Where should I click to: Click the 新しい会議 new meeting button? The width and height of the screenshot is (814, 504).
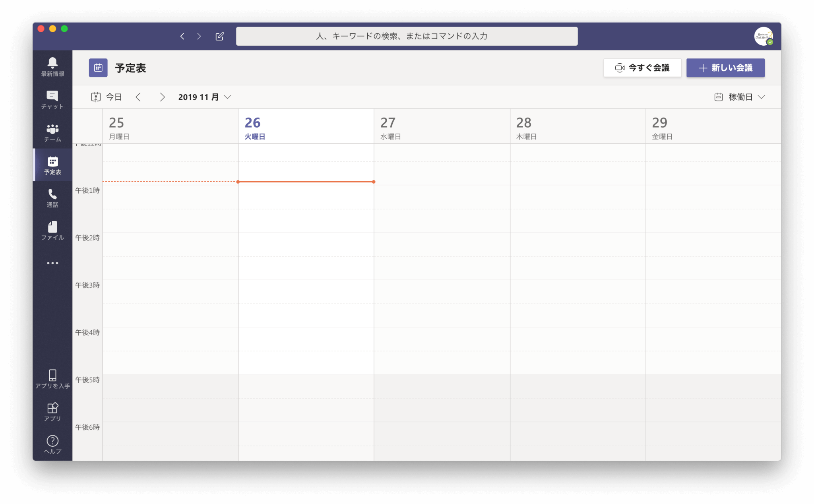click(725, 68)
